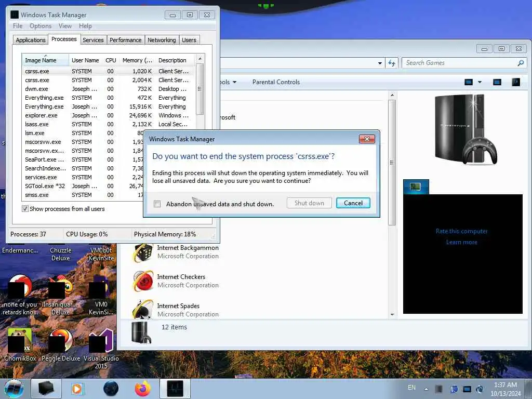Image resolution: width=532 pixels, height=399 pixels.
Task: Open the Help menu in Task Manager
Action: (85, 26)
